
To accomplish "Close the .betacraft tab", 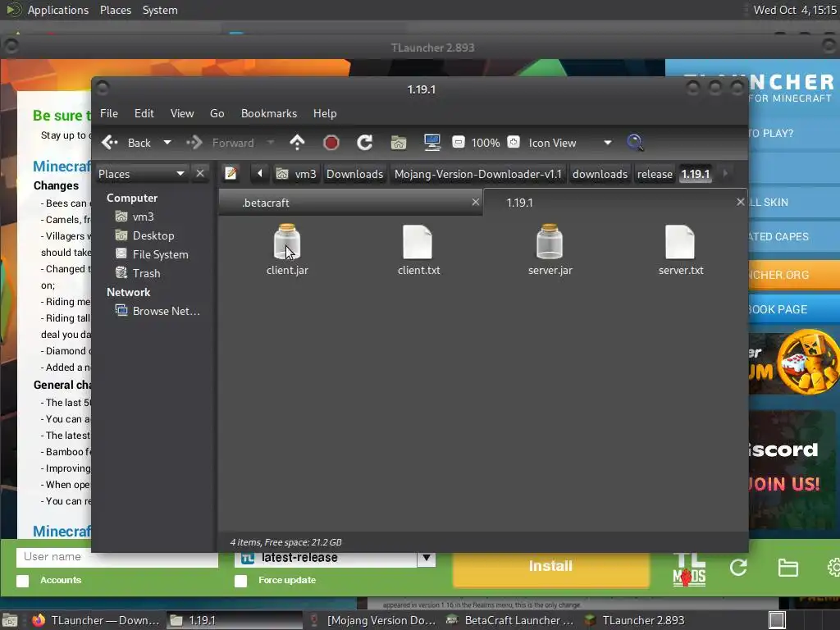I will coord(475,202).
